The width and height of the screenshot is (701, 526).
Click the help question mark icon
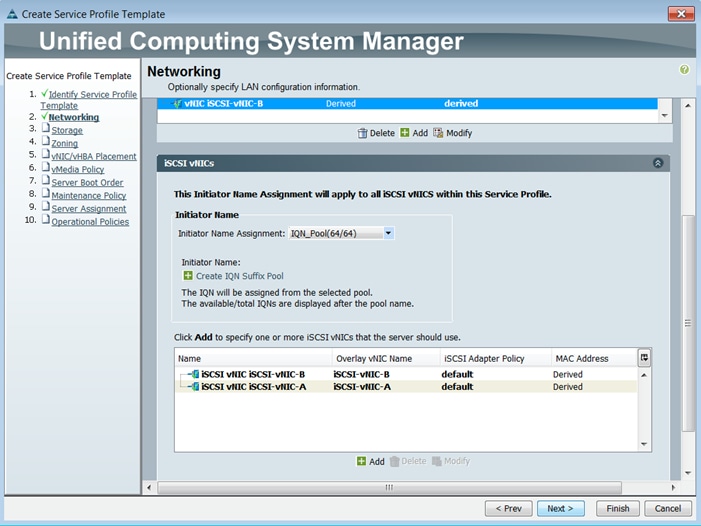tap(684, 70)
